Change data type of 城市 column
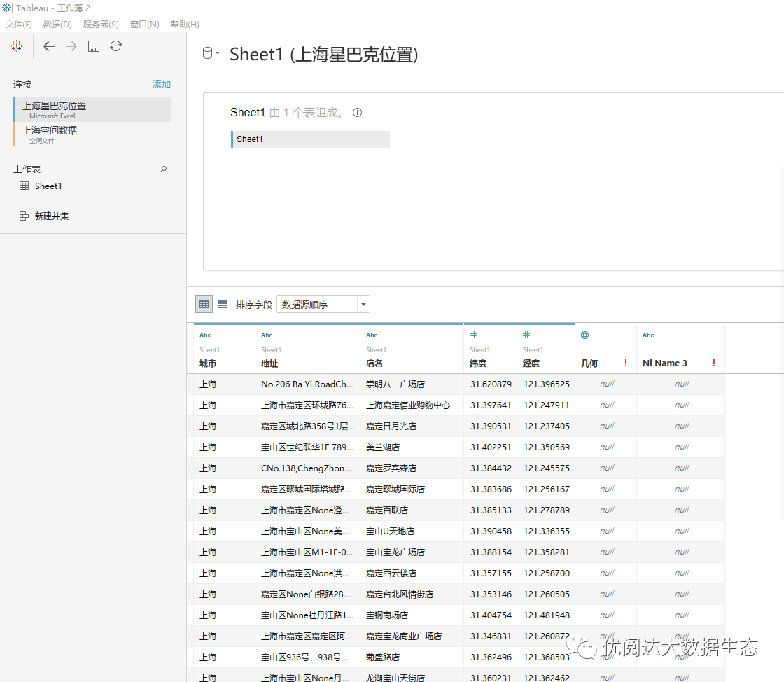Viewport: 784px width, 682px height. (x=205, y=335)
